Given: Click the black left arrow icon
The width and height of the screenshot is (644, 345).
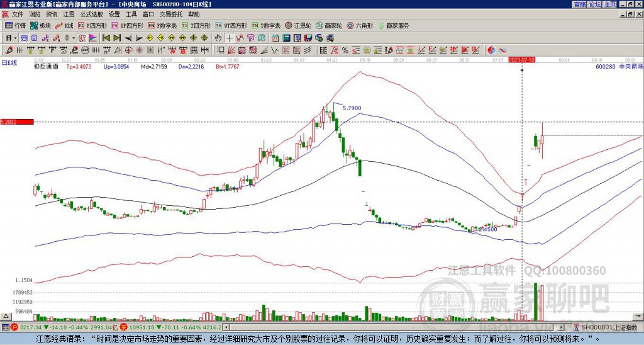Looking at the screenshot, I should click(128, 38).
